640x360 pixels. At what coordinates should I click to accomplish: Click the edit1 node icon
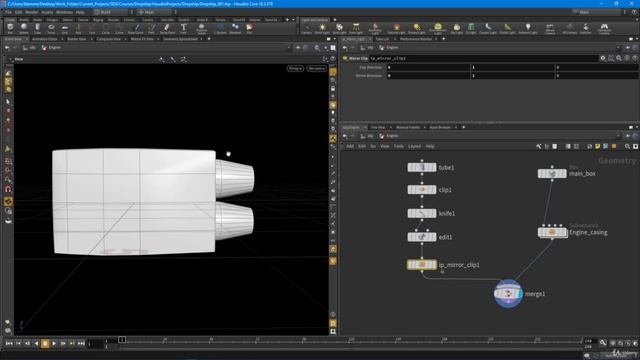pyautogui.click(x=422, y=237)
